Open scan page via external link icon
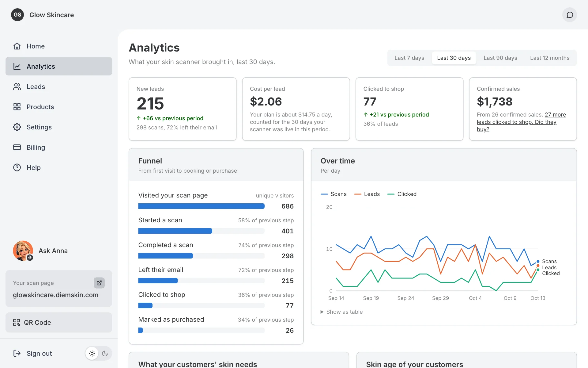 click(99, 283)
